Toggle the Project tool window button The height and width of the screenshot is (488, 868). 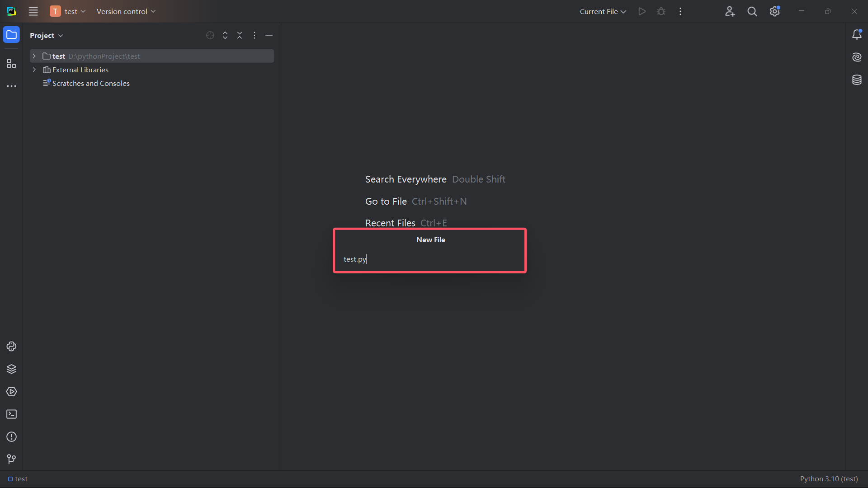[11, 35]
